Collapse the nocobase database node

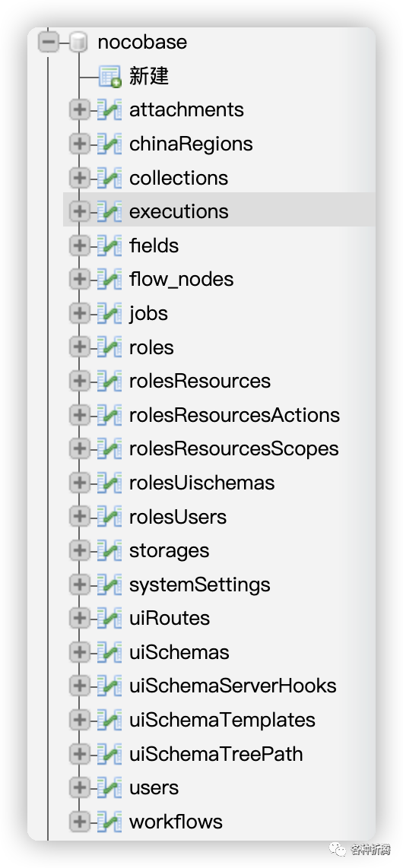(48, 43)
